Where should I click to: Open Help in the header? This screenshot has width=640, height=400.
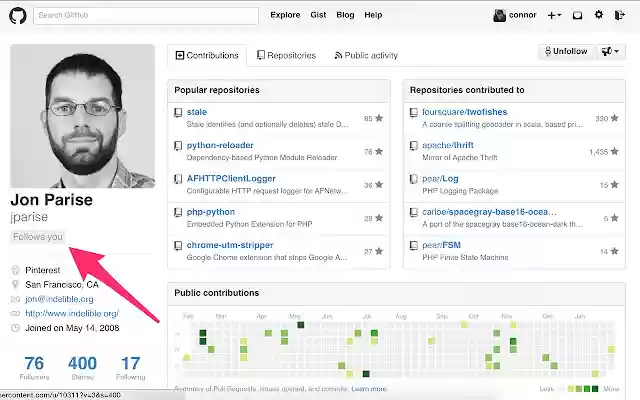coord(373,15)
